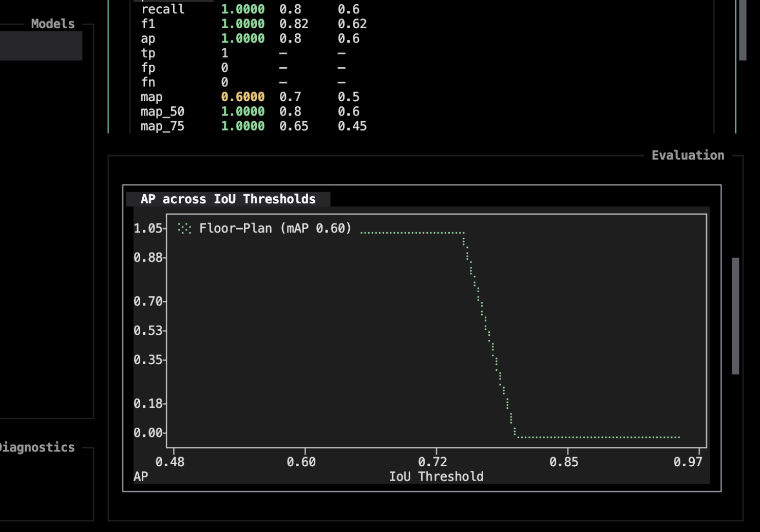The height and width of the screenshot is (532, 760).
Task: Click the 0.5 value in map row
Action: point(349,97)
